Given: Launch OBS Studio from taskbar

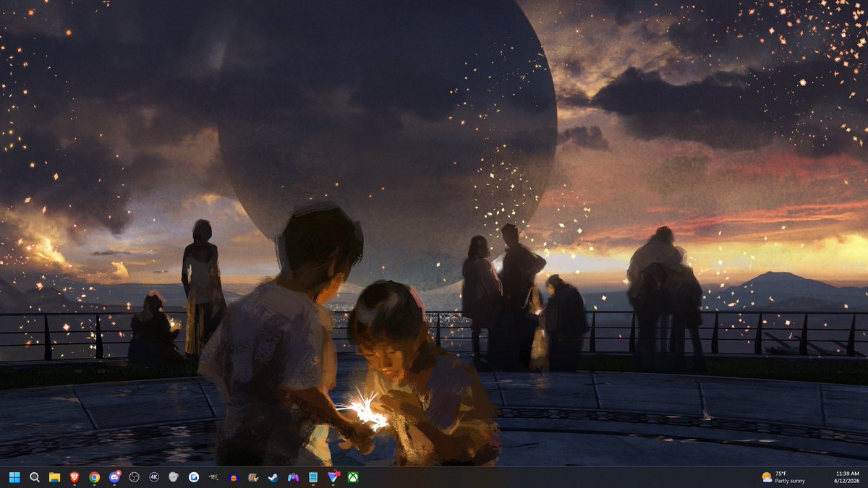Looking at the screenshot, I should pos(134,477).
